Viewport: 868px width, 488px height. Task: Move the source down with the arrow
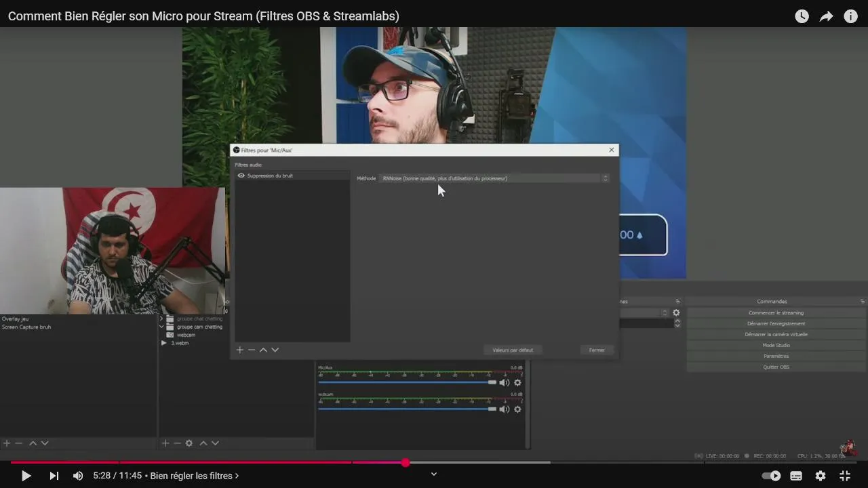coord(215,443)
